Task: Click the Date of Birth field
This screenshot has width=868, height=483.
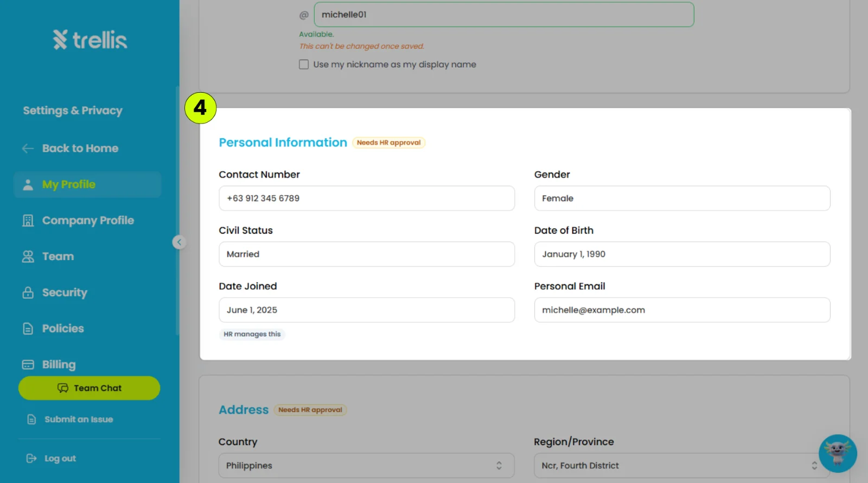Action: [x=682, y=254]
